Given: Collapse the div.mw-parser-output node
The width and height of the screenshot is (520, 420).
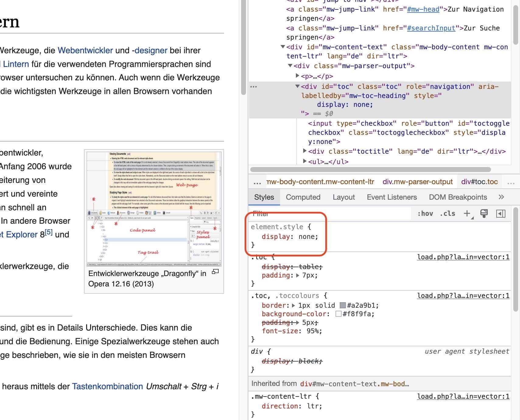Looking at the screenshot, I should (x=290, y=66).
